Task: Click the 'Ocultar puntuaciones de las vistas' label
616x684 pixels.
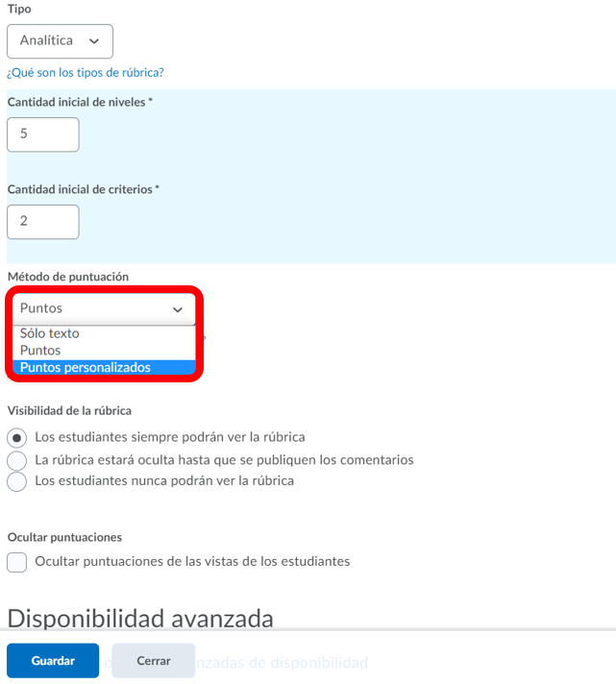Action: click(192, 561)
